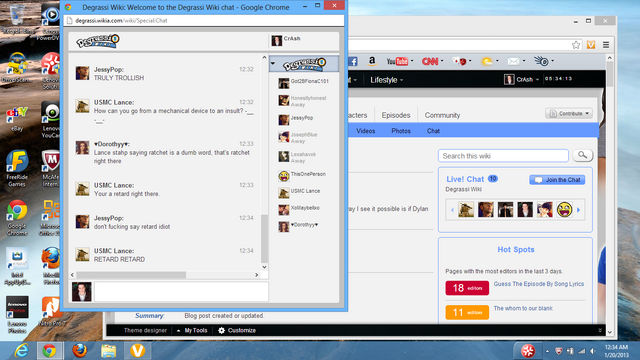
Task: Focus the chat message input field
Action: (181, 291)
